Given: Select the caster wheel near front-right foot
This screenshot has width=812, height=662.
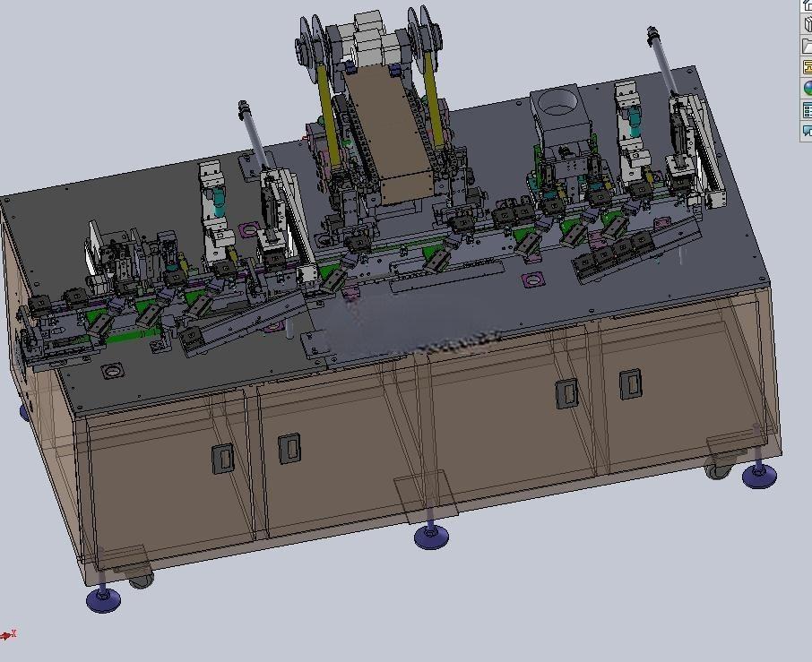Looking at the screenshot, I should click(719, 469).
